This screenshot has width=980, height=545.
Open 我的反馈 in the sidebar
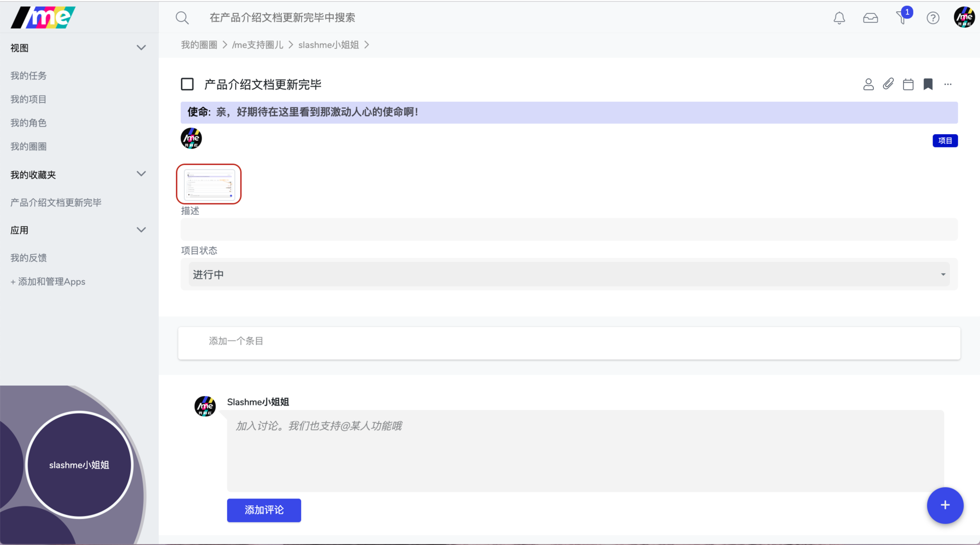[x=29, y=258]
